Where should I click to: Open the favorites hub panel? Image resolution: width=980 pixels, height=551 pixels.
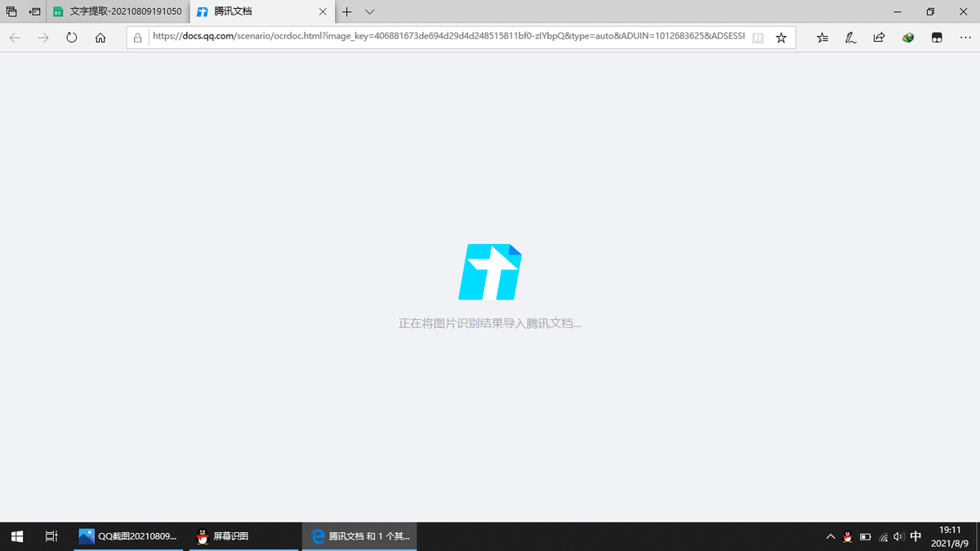(x=822, y=38)
